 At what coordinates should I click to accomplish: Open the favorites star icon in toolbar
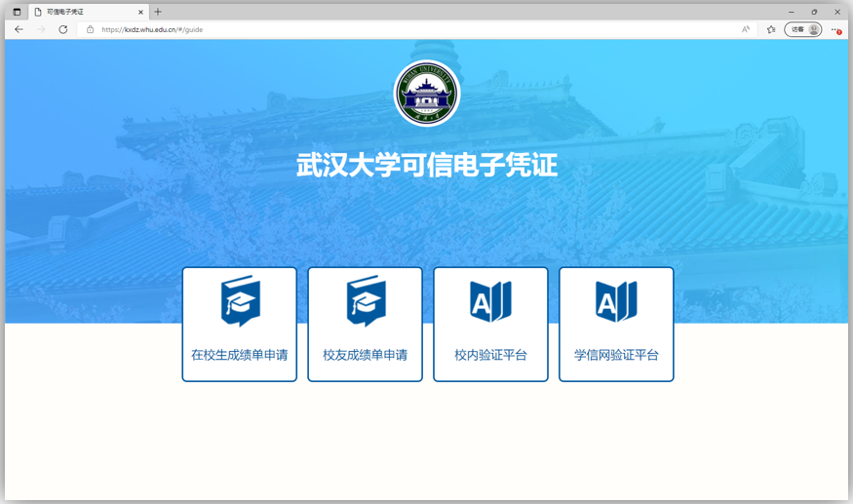771,29
